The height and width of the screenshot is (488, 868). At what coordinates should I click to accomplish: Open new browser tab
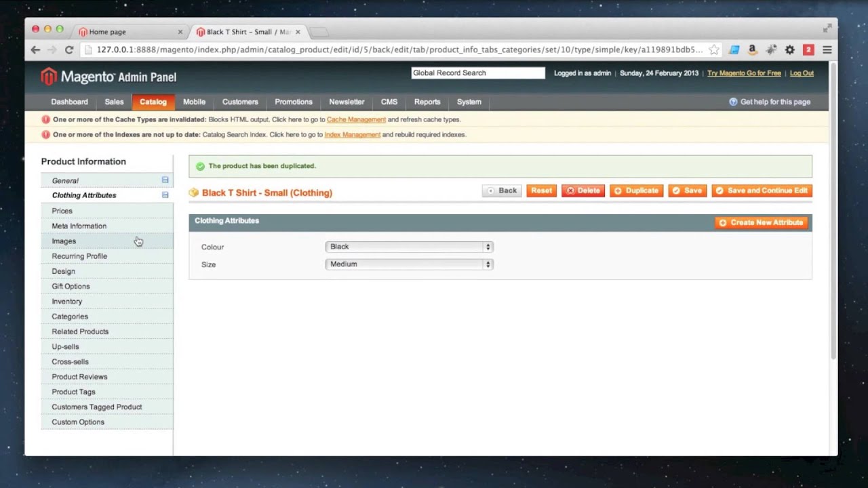(319, 32)
